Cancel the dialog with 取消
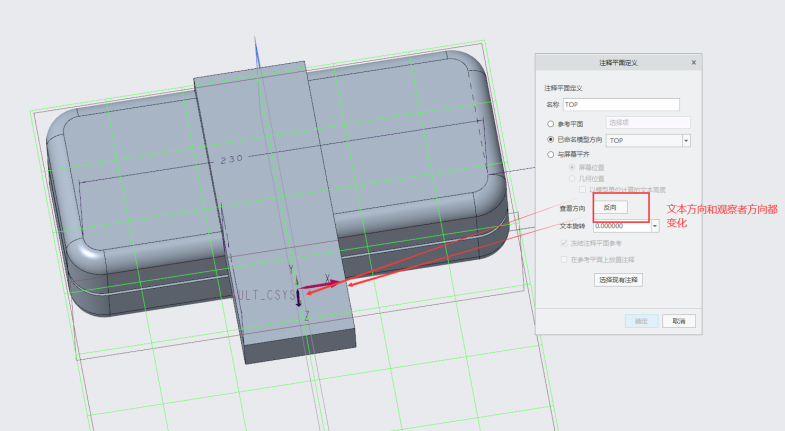This screenshot has width=785, height=431. coord(678,321)
